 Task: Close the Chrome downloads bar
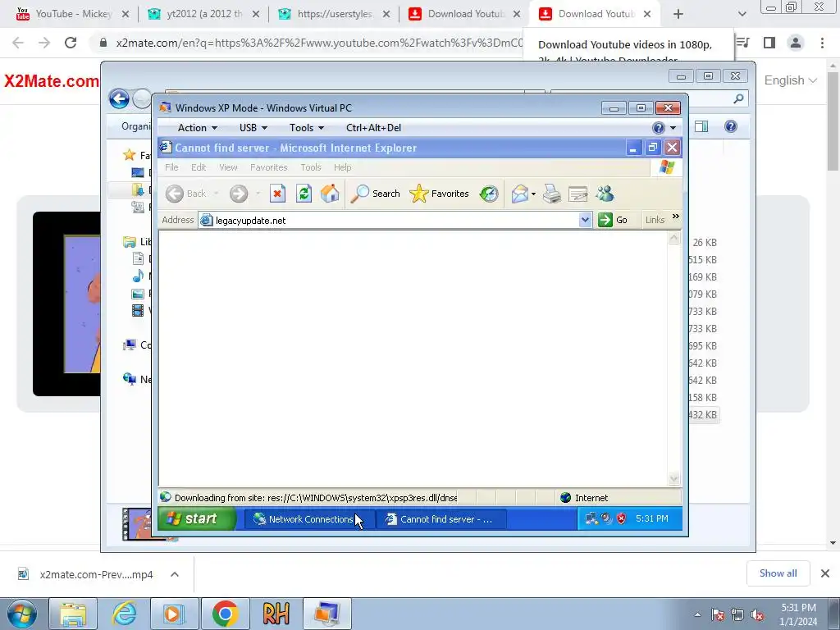coord(825,573)
